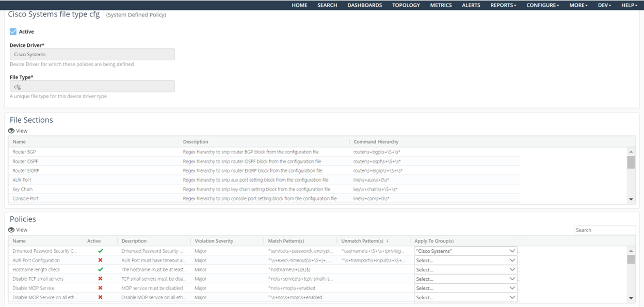Click green checkmark for Hostname length check

(100, 270)
